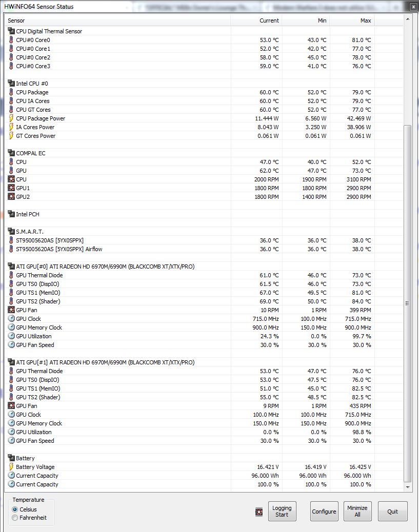This screenshot has width=419, height=532.
Task: Click thermometer icon beside GPU[#1] GPU TS2 (Shader)
Action: 11,397
